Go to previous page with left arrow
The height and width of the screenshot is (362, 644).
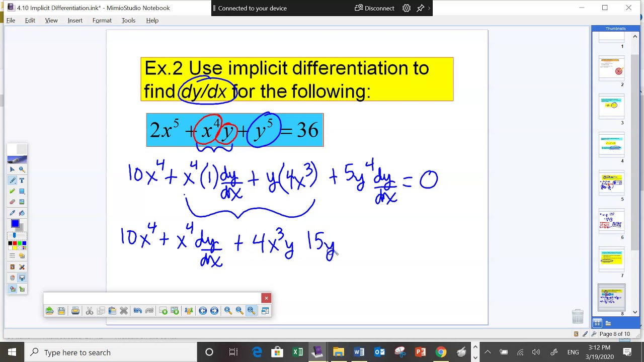203,311
